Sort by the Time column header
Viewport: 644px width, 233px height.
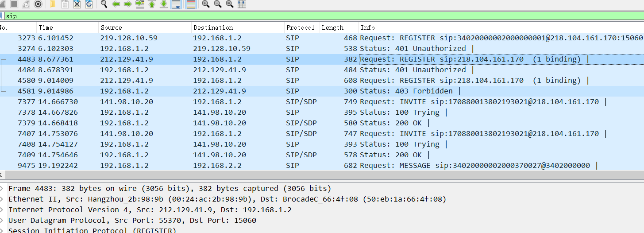[x=67, y=27]
